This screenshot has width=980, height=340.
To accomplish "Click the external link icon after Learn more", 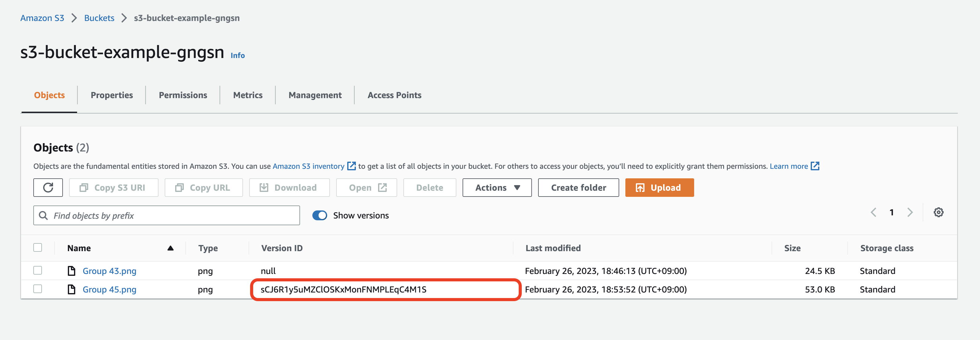I will click(x=815, y=166).
